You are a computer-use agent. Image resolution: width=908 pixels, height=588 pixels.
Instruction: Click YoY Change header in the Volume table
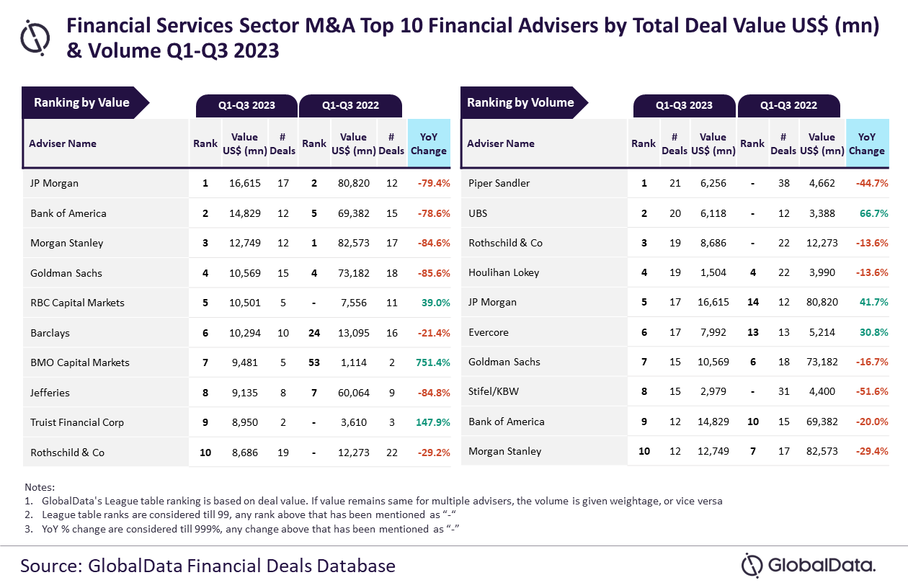866,143
